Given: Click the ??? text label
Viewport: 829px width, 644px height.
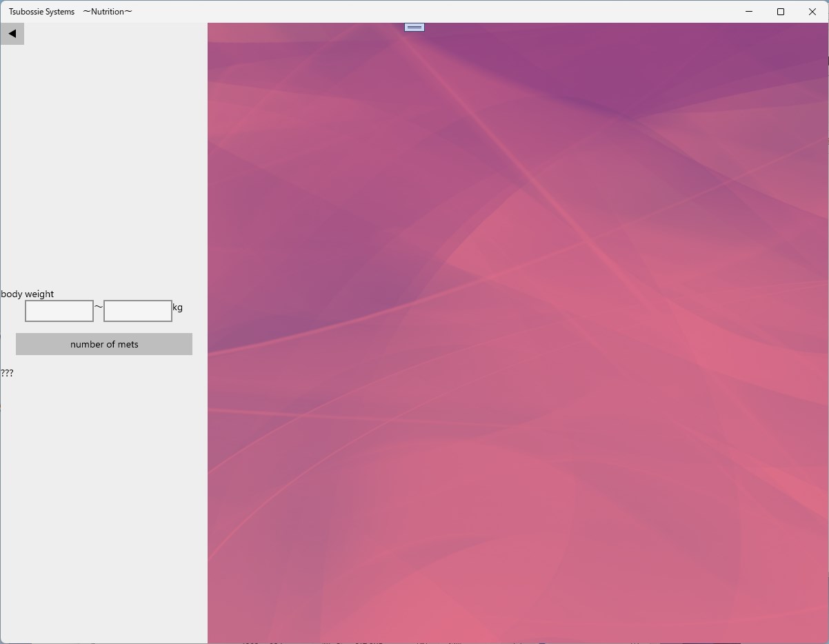Looking at the screenshot, I should click(x=7, y=373).
